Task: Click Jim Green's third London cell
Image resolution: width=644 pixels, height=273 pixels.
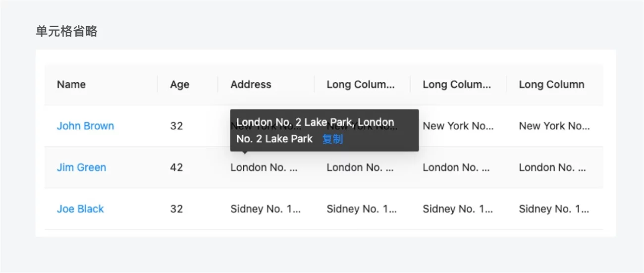Action: 456,167
